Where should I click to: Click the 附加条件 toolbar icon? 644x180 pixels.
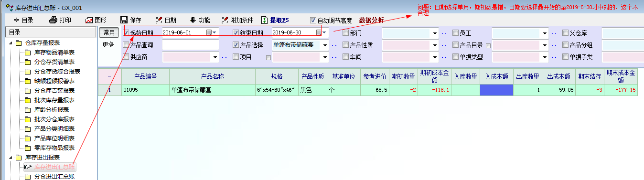[225, 20]
